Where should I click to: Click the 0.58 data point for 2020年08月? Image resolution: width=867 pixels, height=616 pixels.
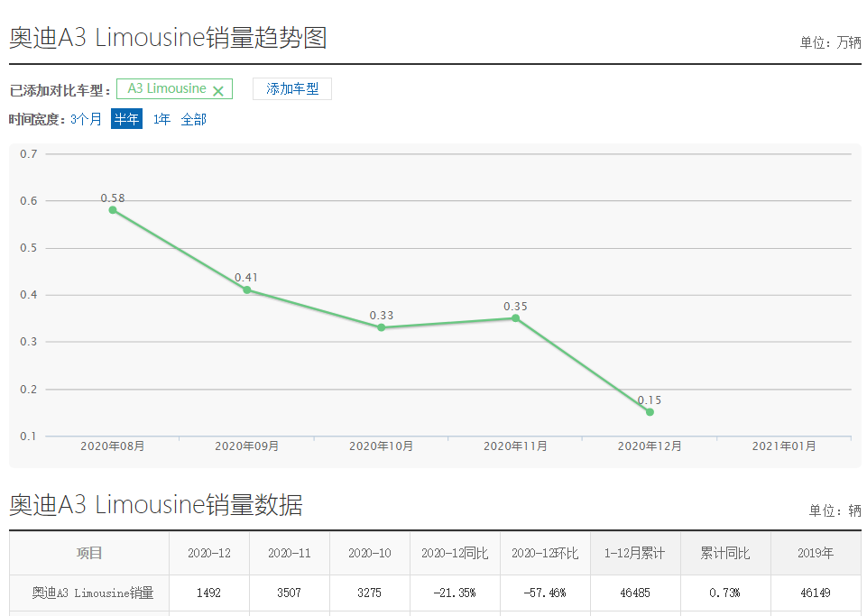pos(113,210)
